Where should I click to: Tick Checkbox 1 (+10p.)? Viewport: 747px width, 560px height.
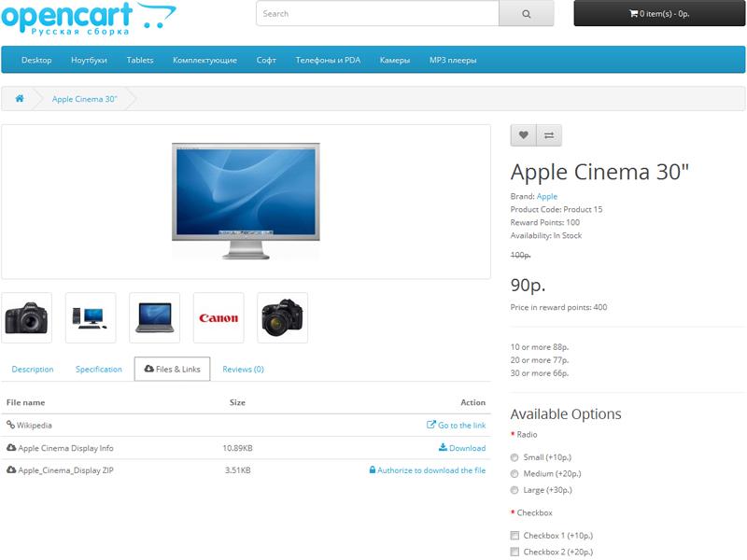[514, 536]
